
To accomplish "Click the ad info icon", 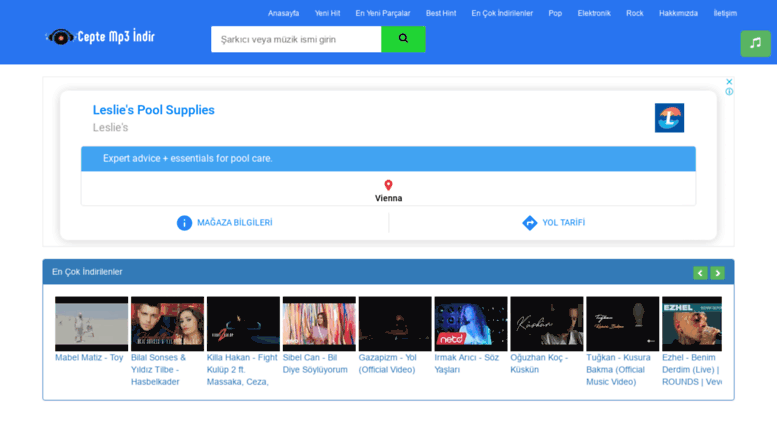I will (729, 92).
